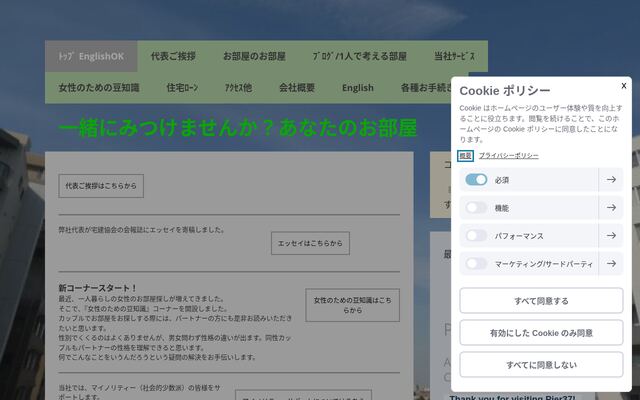Open the アクセス他 menu item
The image size is (640, 400).
(238, 88)
